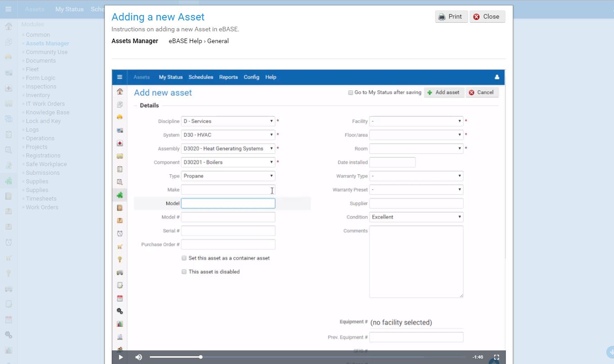The width and height of the screenshot is (614, 364).
Task: Open the Floor/area dropdown
Action: coord(416,135)
